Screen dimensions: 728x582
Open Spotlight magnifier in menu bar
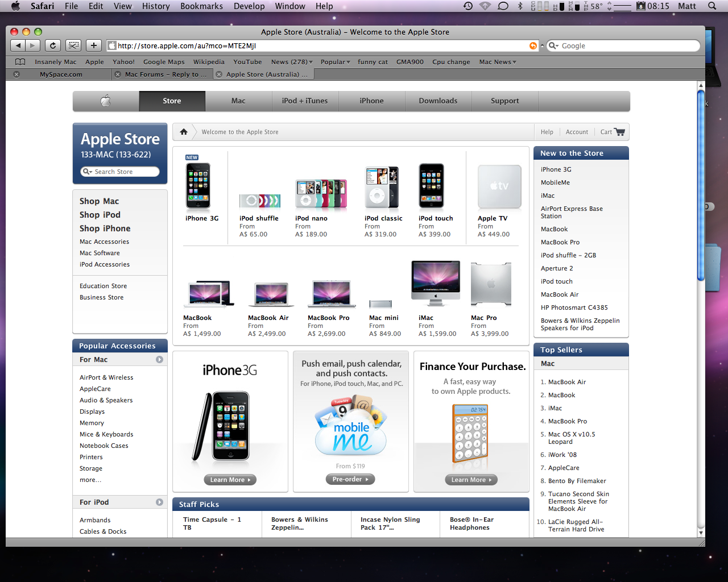click(712, 6)
